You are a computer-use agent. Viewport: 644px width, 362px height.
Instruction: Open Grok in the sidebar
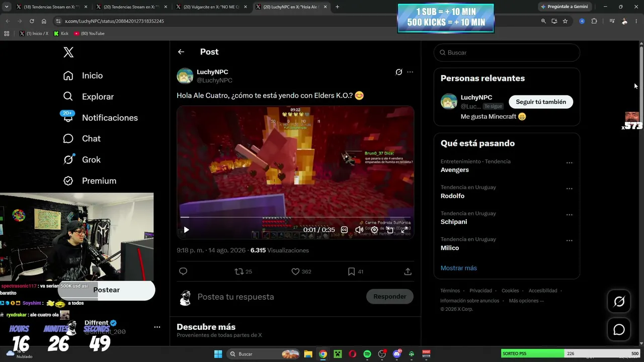coord(82,159)
